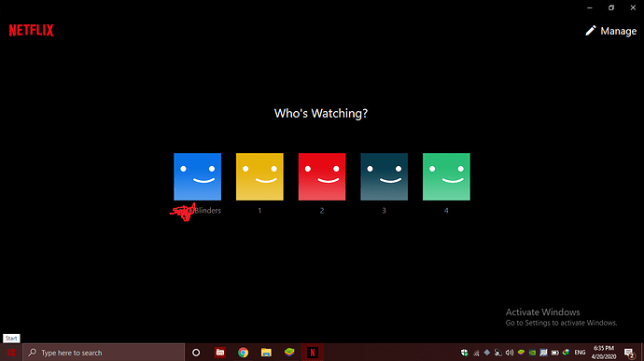The image size is (644, 361).
Task: Open Manage profiles with the pencil button
Action: [610, 31]
